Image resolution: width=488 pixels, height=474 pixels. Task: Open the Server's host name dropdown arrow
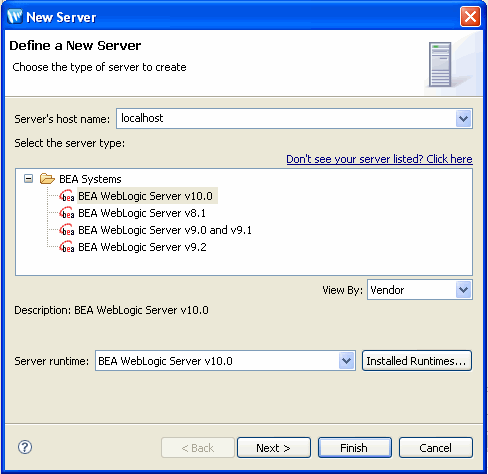click(463, 119)
